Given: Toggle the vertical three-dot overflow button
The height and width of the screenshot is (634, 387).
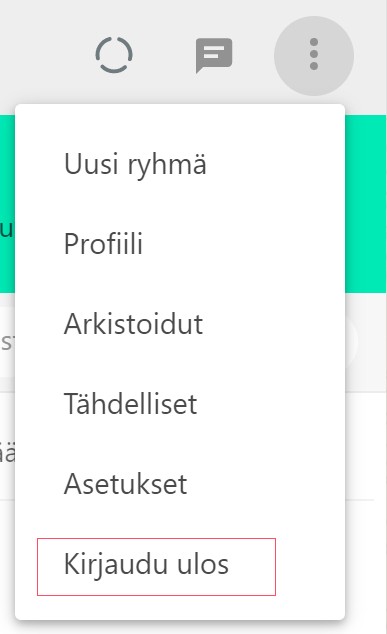Looking at the screenshot, I should [314, 55].
